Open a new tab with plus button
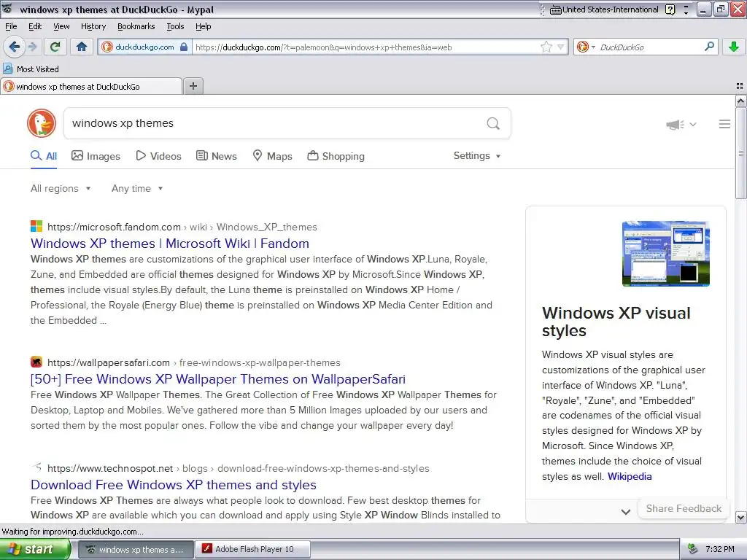747x560 pixels. click(x=193, y=86)
